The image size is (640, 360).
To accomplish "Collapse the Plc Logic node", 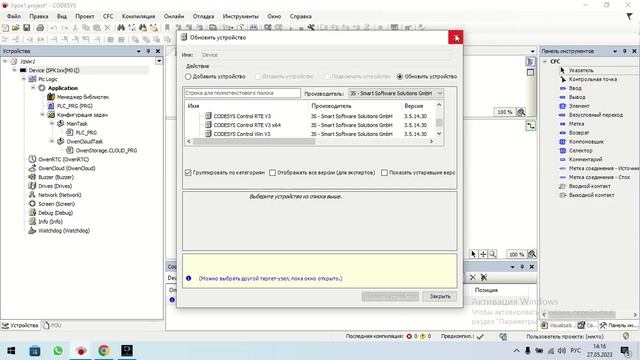I will click(x=24, y=79).
